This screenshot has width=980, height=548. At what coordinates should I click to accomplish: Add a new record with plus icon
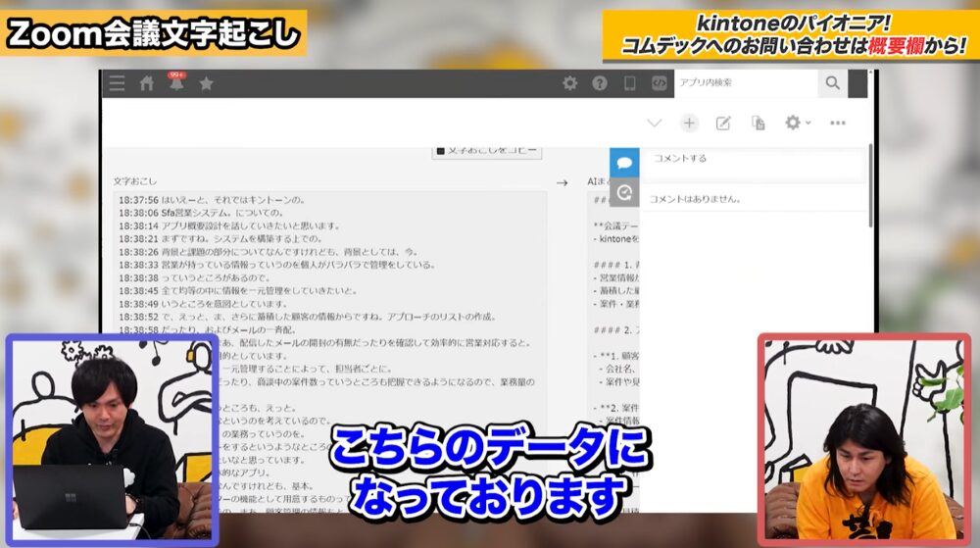coord(689,124)
